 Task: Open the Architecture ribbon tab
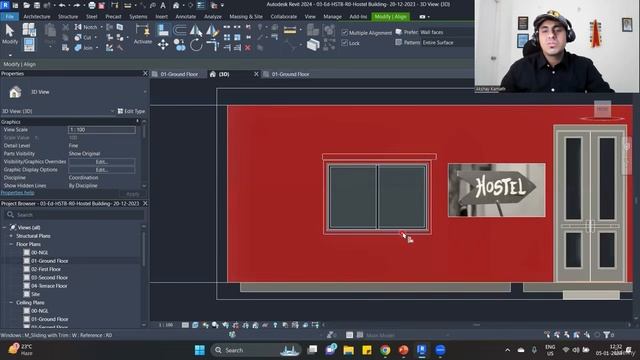(37, 17)
